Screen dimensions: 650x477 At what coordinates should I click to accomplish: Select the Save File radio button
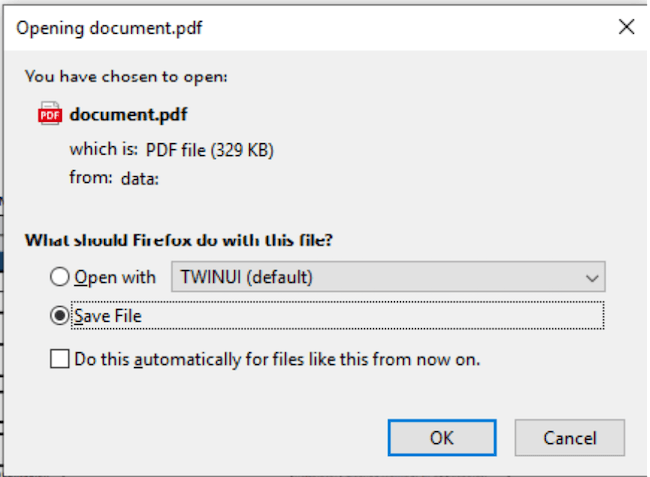coord(60,316)
